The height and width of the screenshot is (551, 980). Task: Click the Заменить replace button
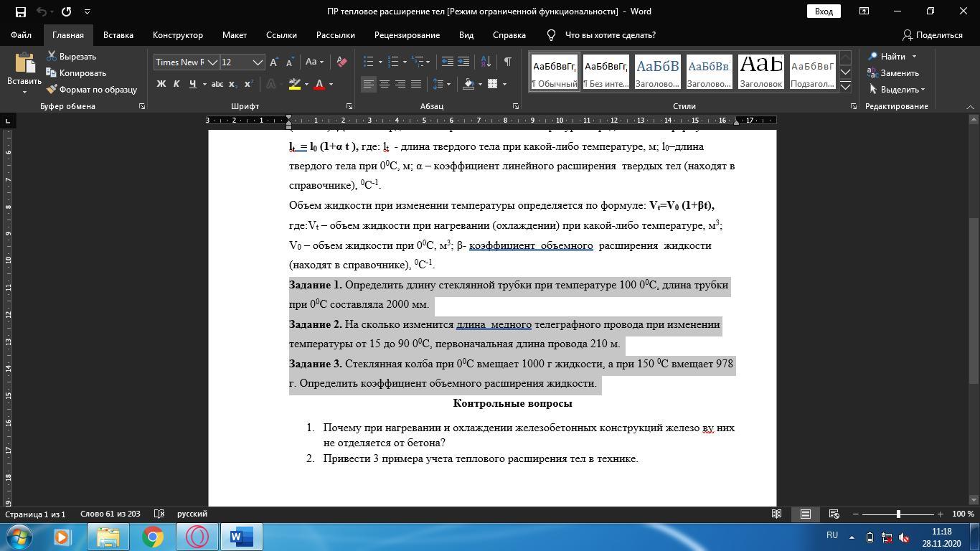point(893,73)
